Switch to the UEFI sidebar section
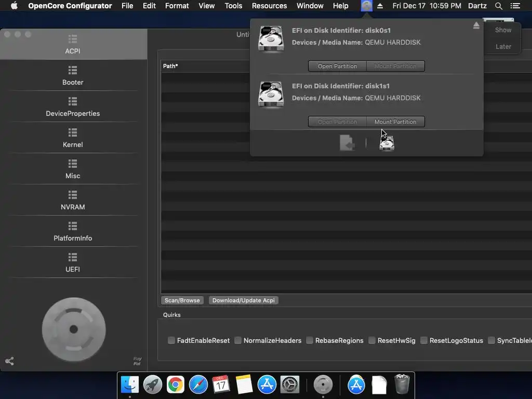 [73, 263]
